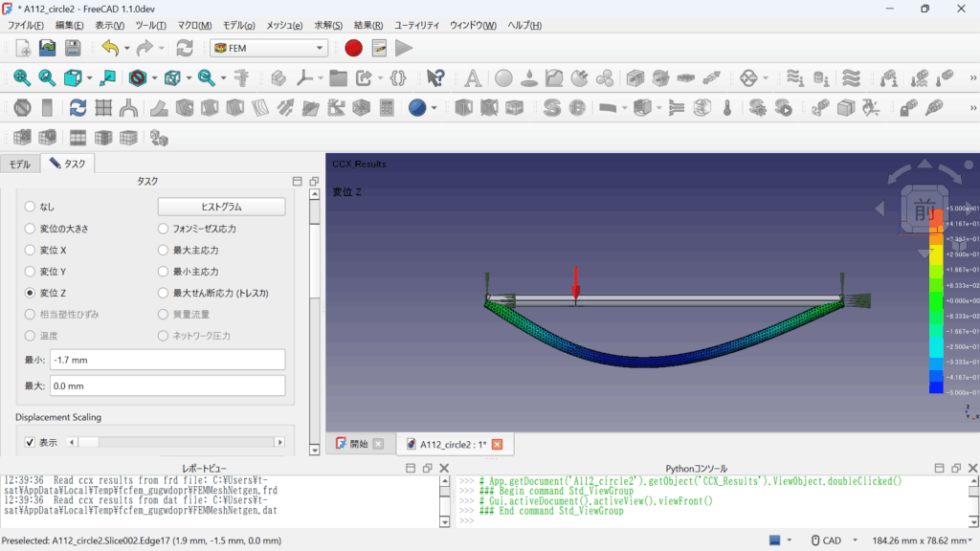Open the macro editor icon
The width and height of the screenshot is (980, 551).
(x=379, y=48)
